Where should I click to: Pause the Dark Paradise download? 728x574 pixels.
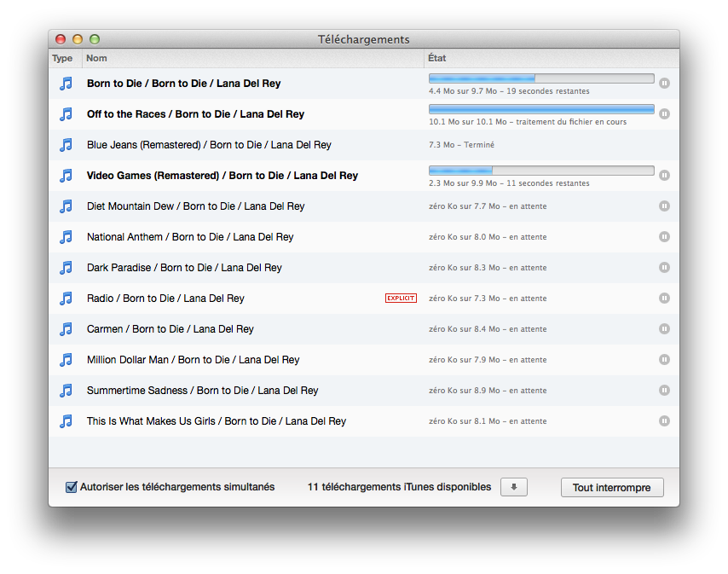tap(664, 268)
